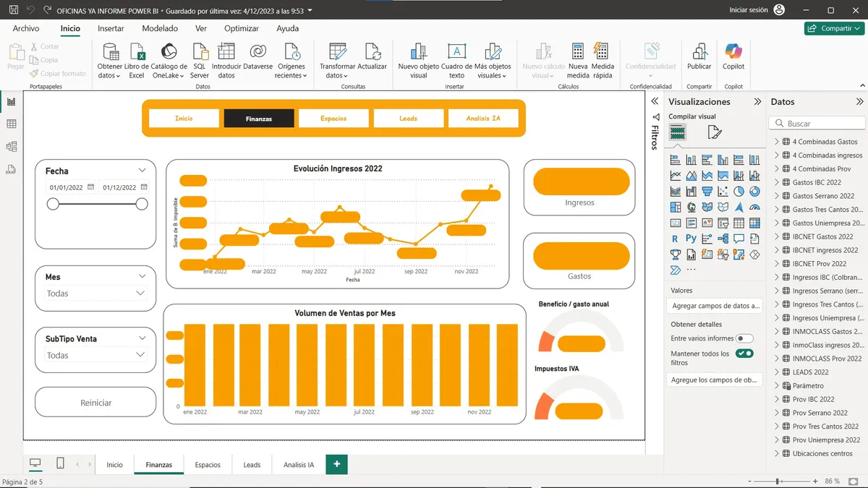Image resolution: width=868 pixels, height=488 pixels.
Task: Expand the 4 Combinadas Gastos table
Action: click(777, 142)
